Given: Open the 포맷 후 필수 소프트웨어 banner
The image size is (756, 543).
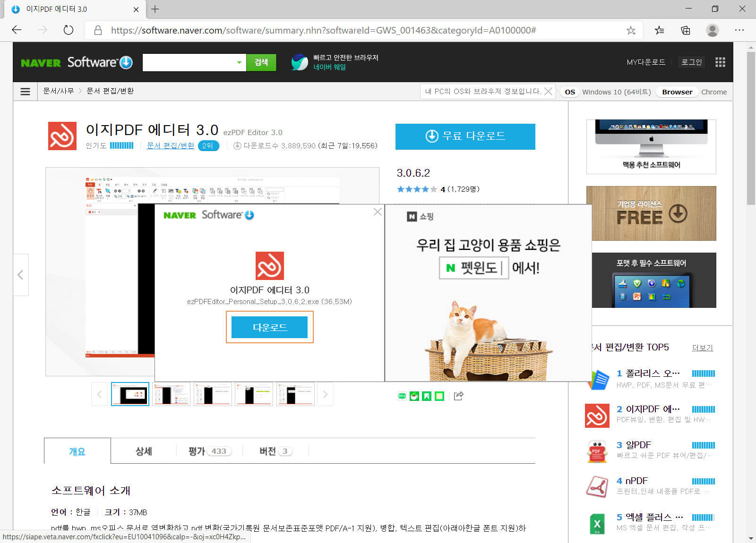Looking at the screenshot, I should tap(654, 280).
